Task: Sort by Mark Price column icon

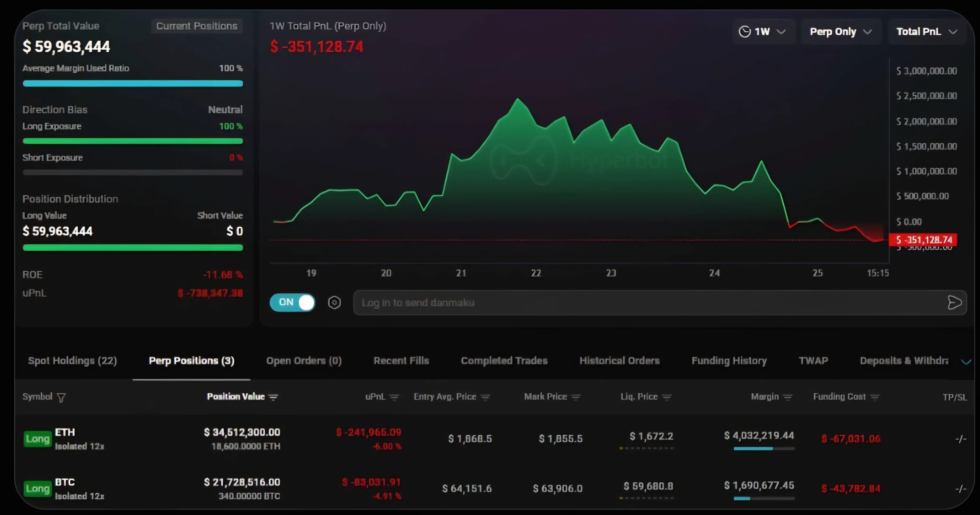Action: pyautogui.click(x=576, y=397)
